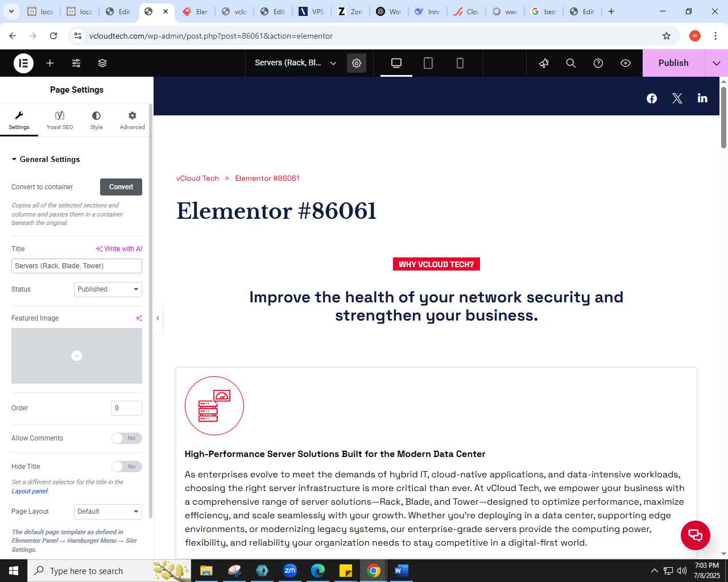Click the X Twitter icon in header
Viewport: 728px width, 582px height.
(x=677, y=98)
